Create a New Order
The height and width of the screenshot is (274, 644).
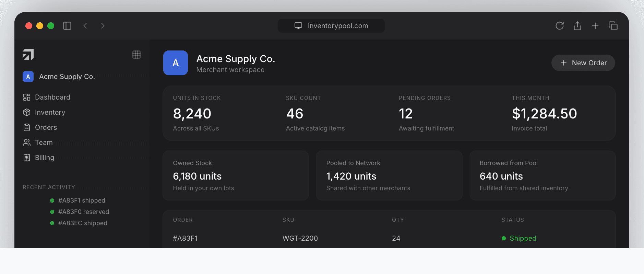583,63
